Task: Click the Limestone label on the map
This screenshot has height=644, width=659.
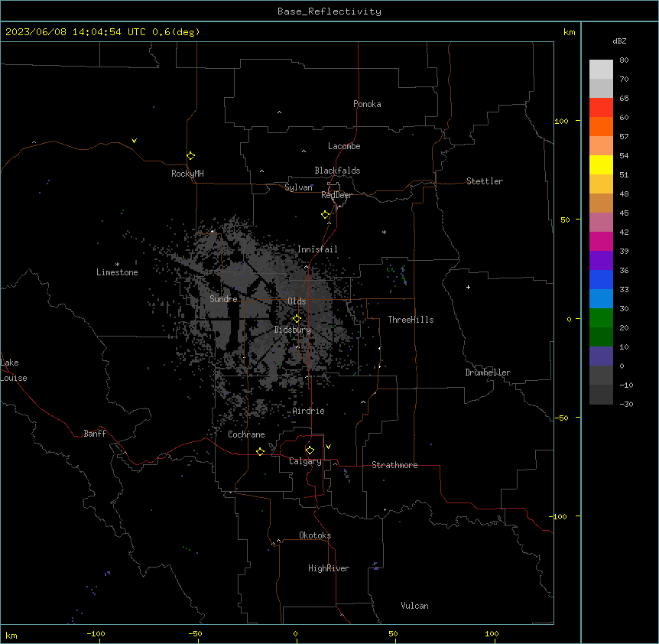Action: click(117, 272)
